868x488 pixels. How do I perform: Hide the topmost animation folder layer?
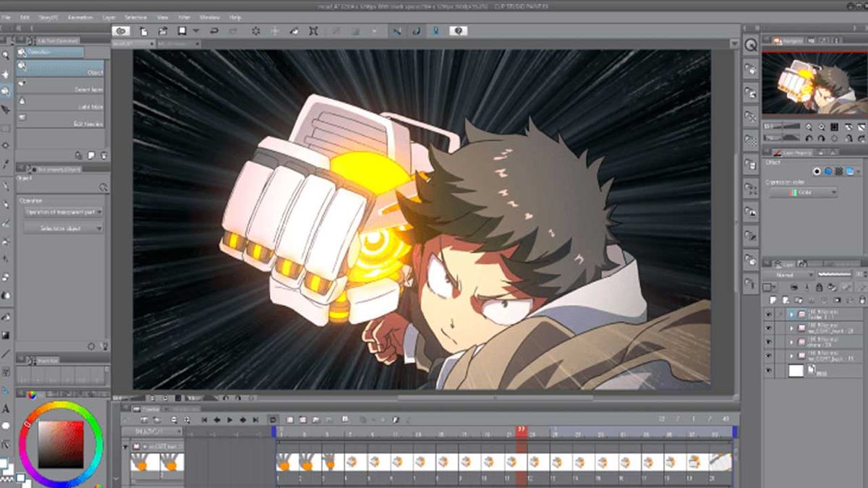click(x=769, y=314)
